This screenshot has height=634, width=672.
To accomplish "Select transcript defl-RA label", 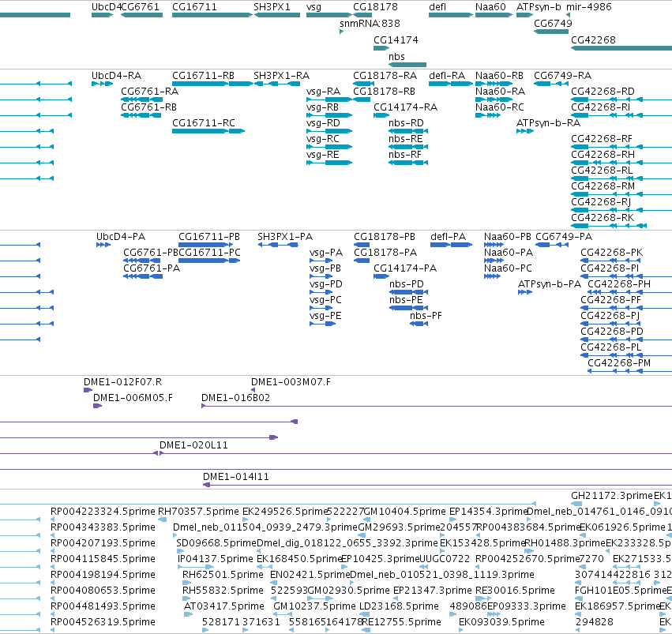I will (x=447, y=75).
